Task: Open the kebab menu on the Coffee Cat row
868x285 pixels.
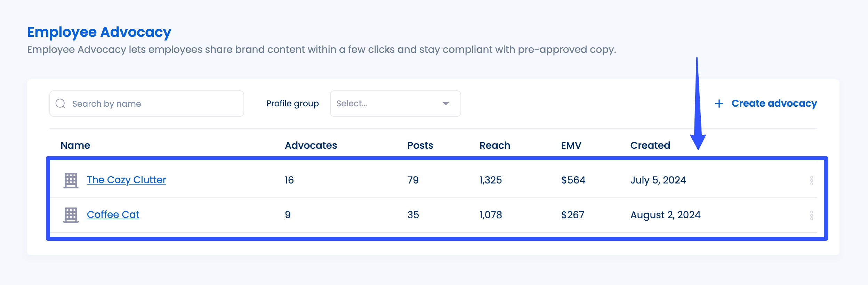Action: pyautogui.click(x=812, y=214)
